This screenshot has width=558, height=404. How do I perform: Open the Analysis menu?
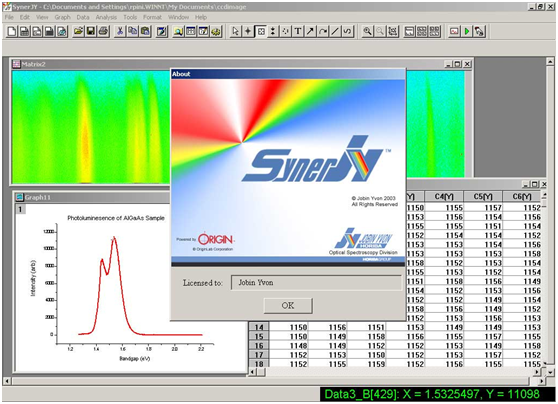[x=106, y=17]
